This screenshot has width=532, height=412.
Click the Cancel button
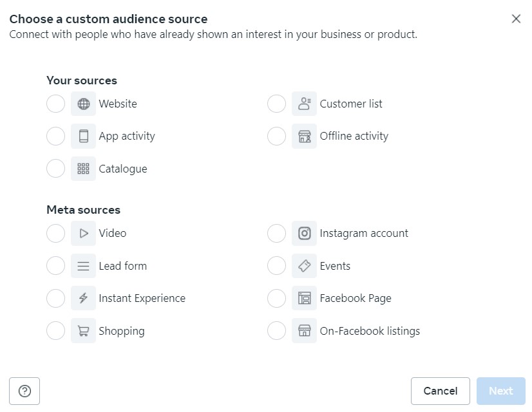coord(441,391)
